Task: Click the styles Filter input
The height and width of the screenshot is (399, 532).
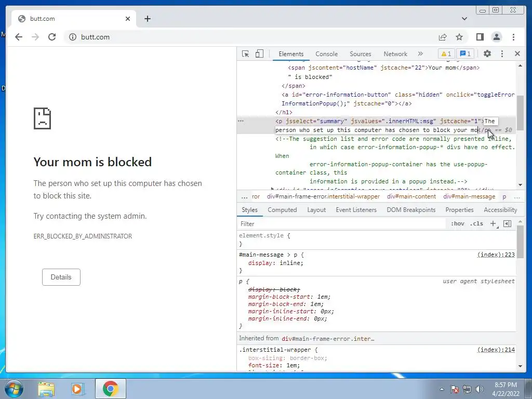Action: tap(341, 223)
